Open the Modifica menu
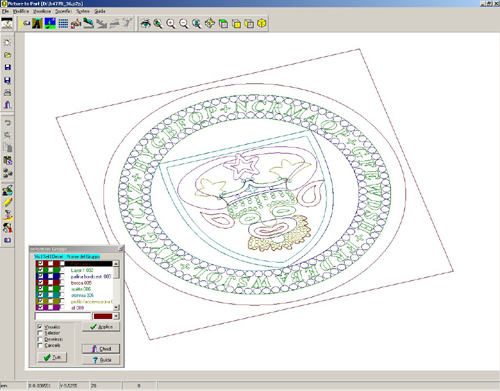 pos(21,11)
